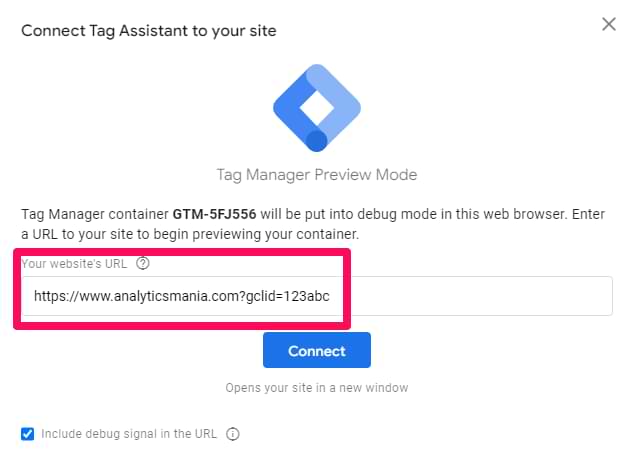Click info icon next to debug signal option
The height and width of the screenshot is (454, 633).
[233, 434]
